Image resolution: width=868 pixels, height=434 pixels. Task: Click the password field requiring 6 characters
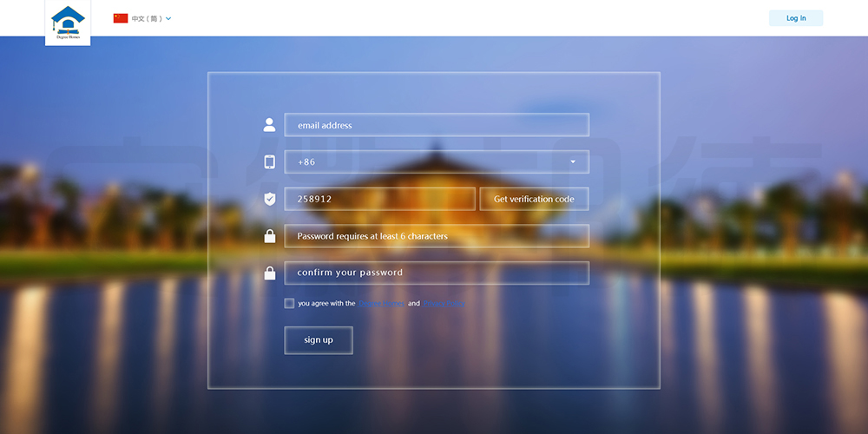click(436, 236)
